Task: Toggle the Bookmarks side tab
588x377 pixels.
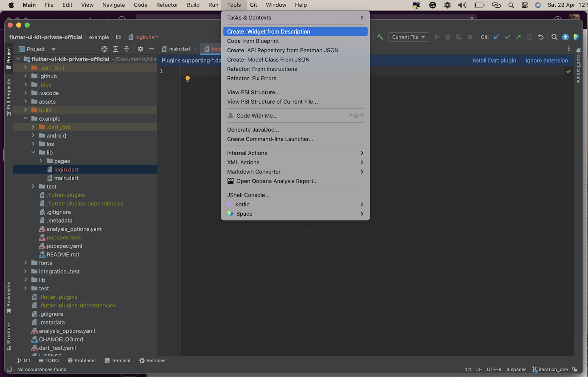Action: coord(8,298)
